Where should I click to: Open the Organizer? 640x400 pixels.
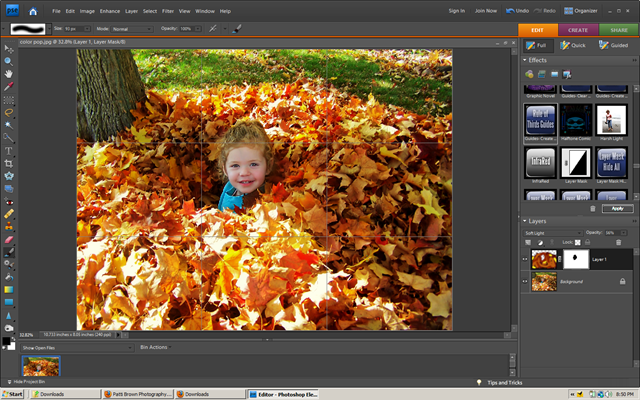(x=581, y=11)
